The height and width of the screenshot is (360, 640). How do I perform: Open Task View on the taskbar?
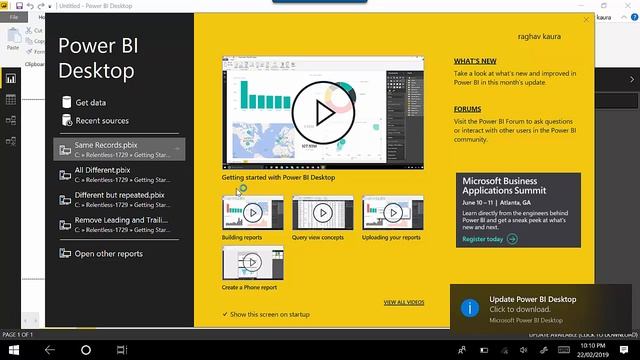pos(122,350)
